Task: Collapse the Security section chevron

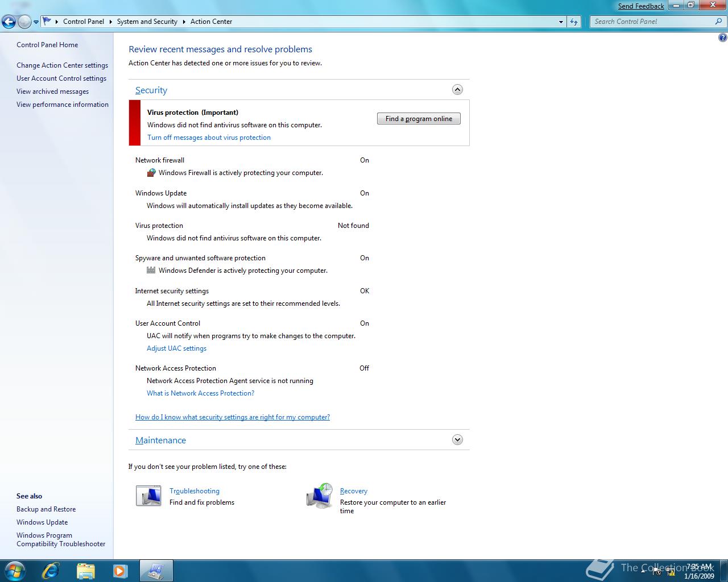Action: pos(457,90)
